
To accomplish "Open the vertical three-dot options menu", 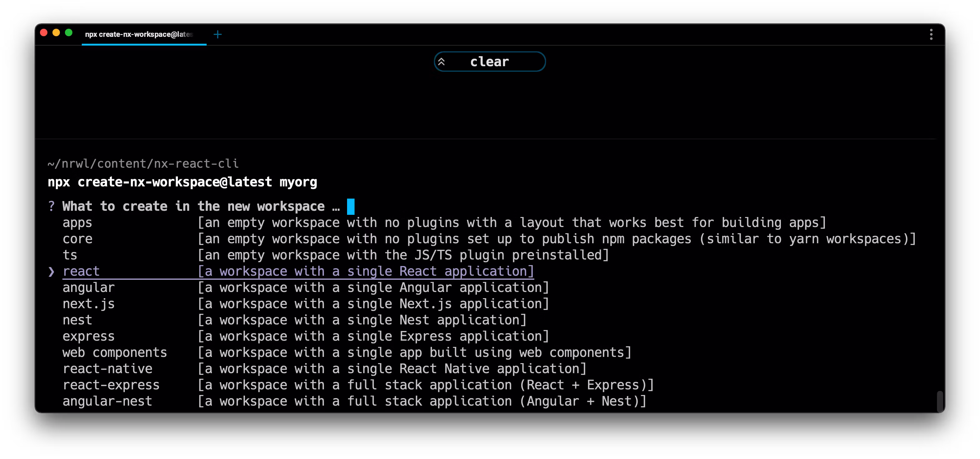I will point(931,35).
